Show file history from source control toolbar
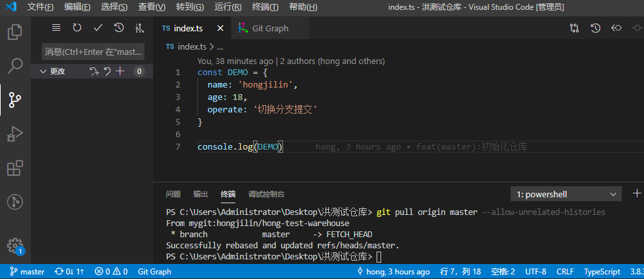 119,28
